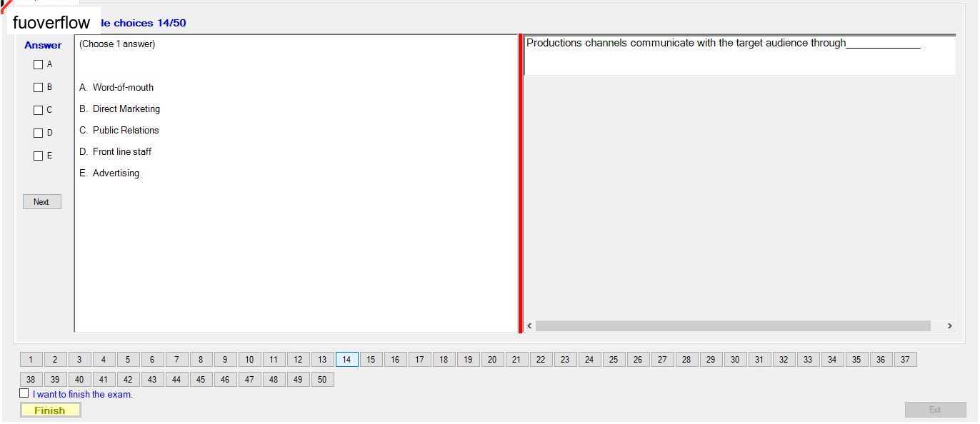Click the Exit button
The image size is (980, 424).
[x=935, y=410]
